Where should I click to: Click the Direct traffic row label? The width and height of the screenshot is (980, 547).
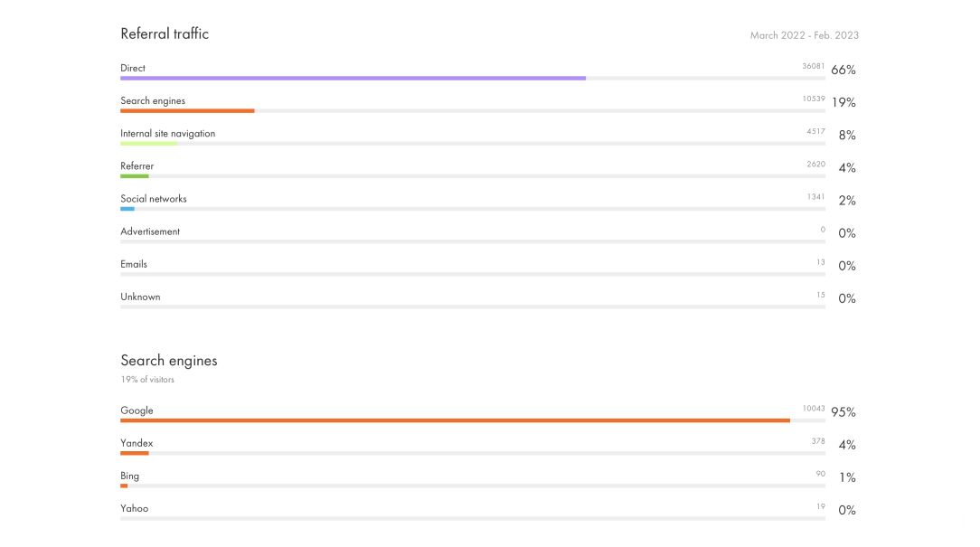[x=133, y=69]
